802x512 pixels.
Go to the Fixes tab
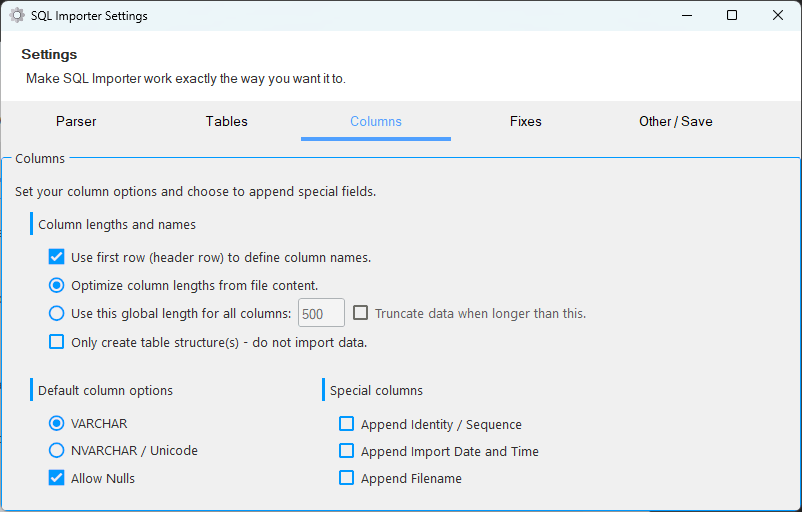click(x=525, y=121)
